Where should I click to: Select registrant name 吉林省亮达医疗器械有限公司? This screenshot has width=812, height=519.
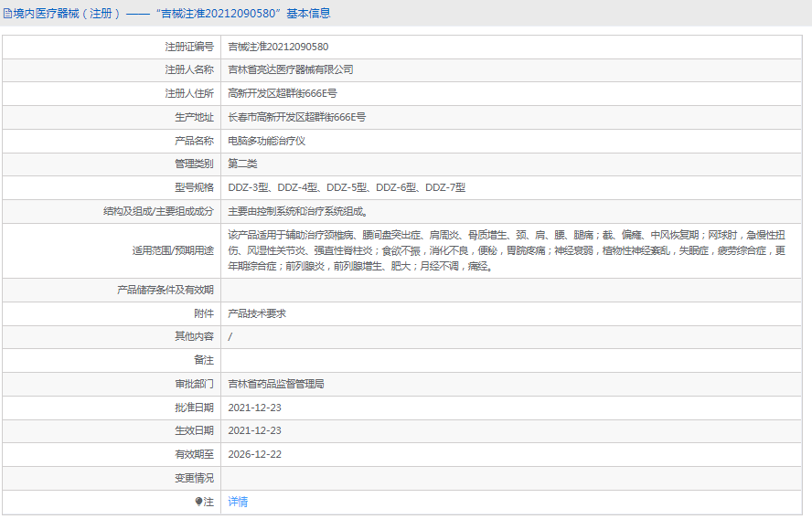291,69
